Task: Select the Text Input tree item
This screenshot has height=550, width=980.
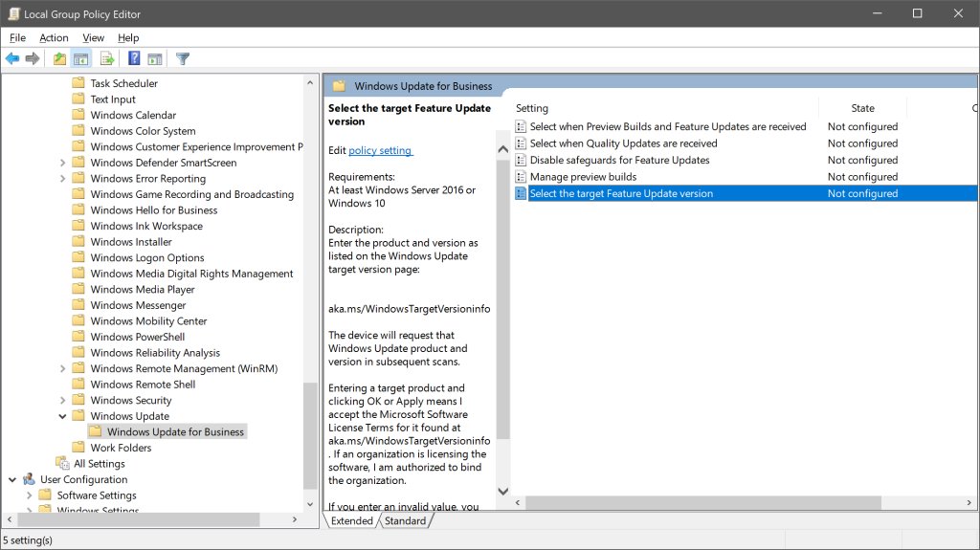Action: click(113, 99)
